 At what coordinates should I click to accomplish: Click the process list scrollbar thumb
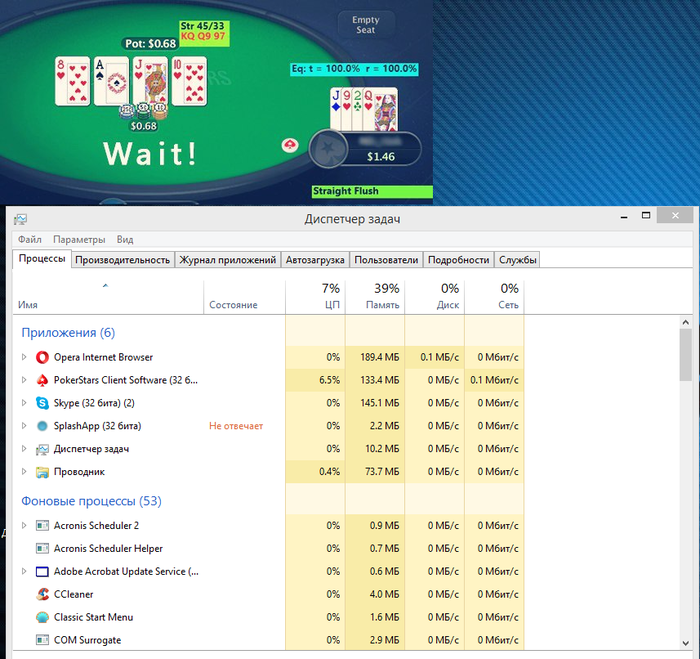coord(686,355)
